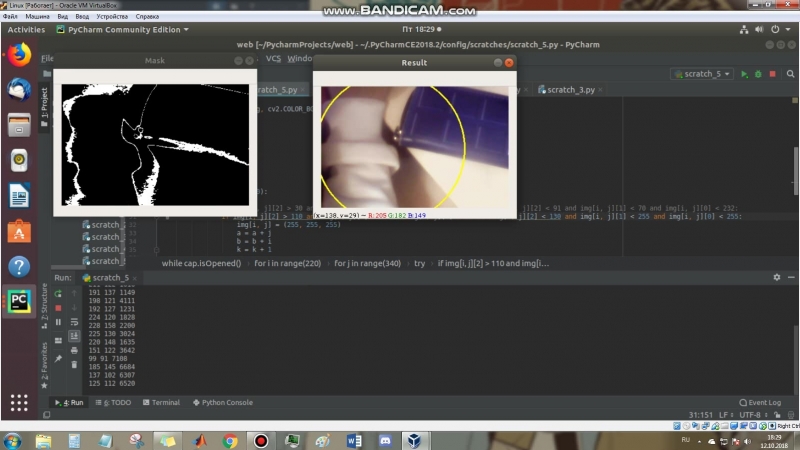Viewport: 800px width, 450px height.
Task: Click 'for j in range(340)' breadcrumb
Action: tap(367, 264)
